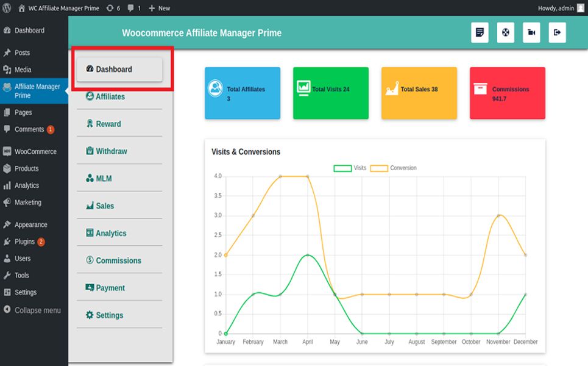Open the Affiliates tab in plugin sidebar
The height and width of the screenshot is (366, 588).
point(110,96)
